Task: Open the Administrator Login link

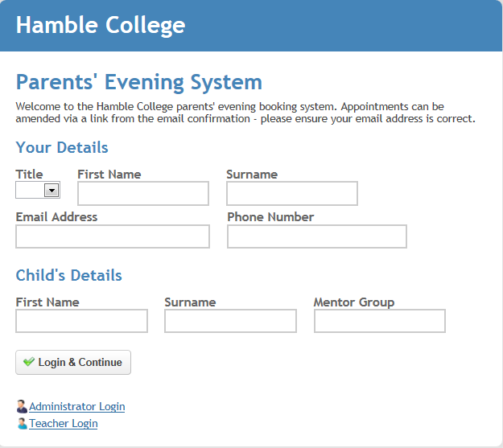Action: 76,407
